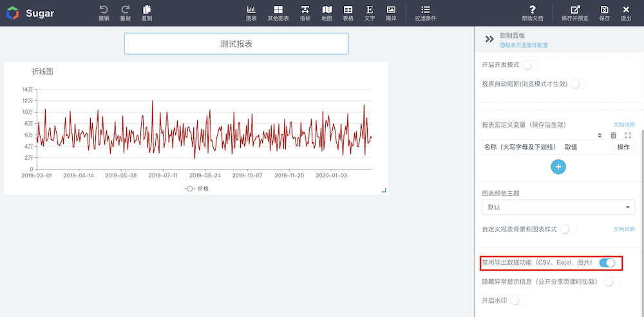This screenshot has height=317, width=644.
Task: Toggle 开启开发模式 switch
Action: 531,65
